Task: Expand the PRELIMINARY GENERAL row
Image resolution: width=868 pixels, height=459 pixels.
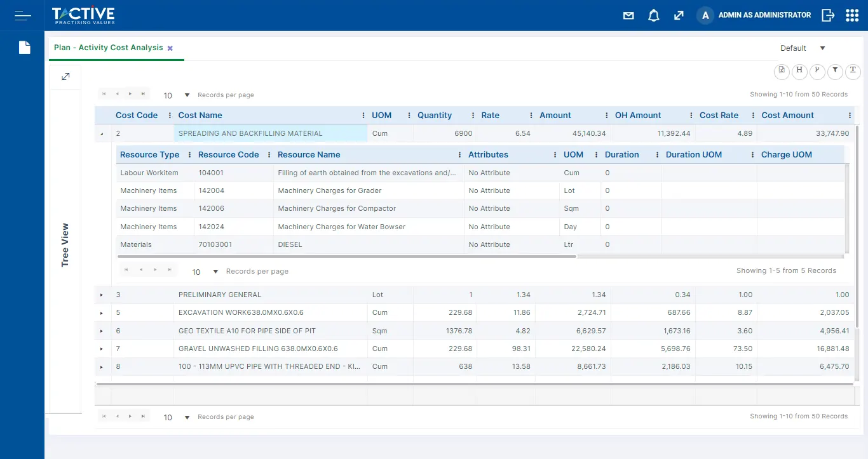Action: [102, 295]
